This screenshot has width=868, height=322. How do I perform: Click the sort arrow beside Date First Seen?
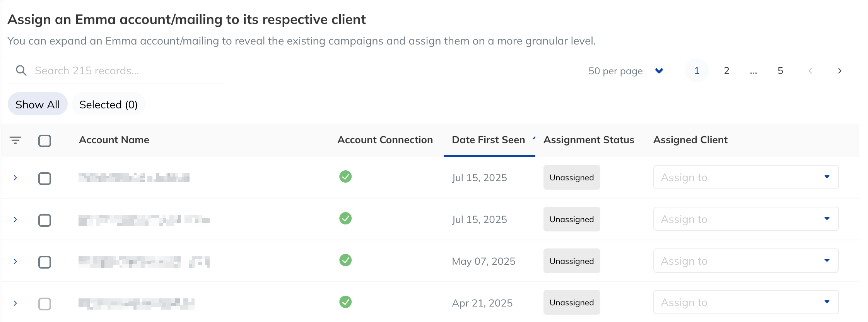coord(534,138)
